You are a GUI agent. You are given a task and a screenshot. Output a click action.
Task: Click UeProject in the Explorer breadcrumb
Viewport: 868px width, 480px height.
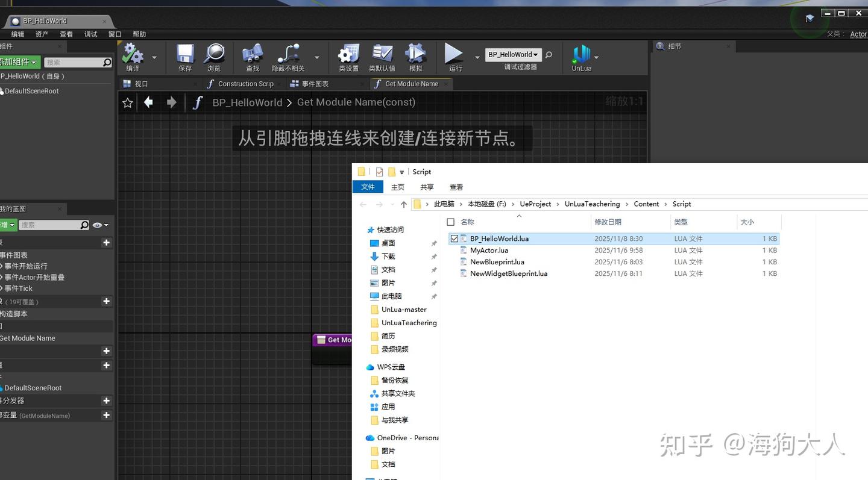coord(535,204)
